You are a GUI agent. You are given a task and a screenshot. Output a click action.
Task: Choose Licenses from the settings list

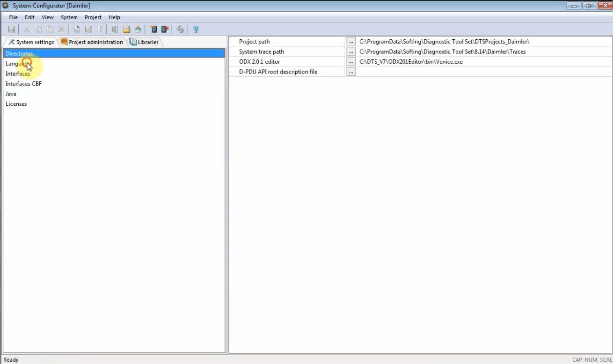pos(16,104)
